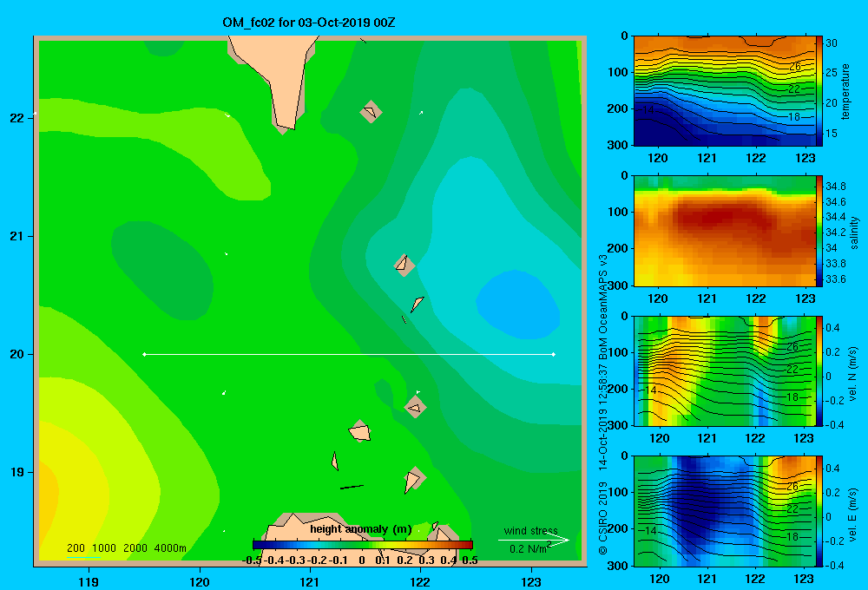Click the '34.8' tick on the salinity scale
The image size is (868, 590).
pyautogui.click(x=836, y=186)
